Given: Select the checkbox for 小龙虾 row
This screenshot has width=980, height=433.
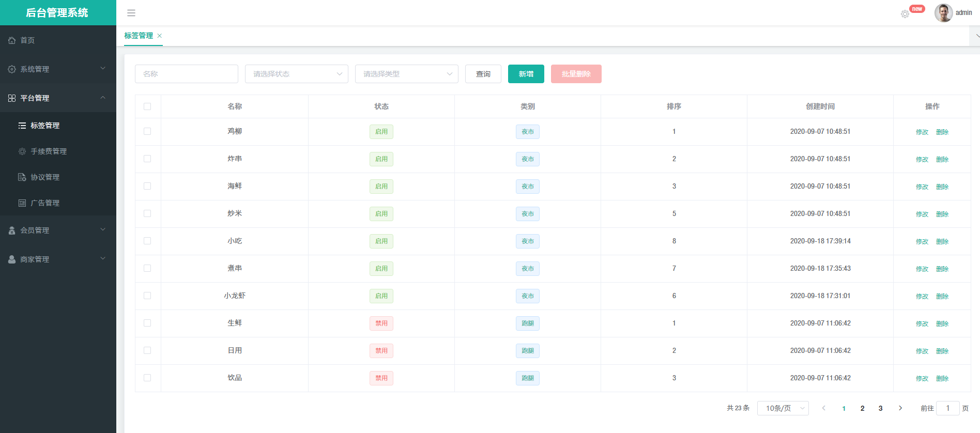Looking at the screenshot, I should tap(147, 296).
